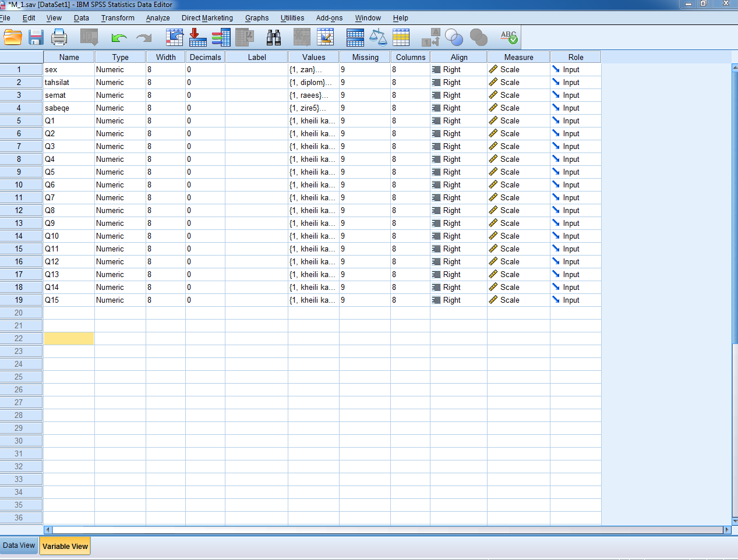Open the File menu

[x=5, y=18]
